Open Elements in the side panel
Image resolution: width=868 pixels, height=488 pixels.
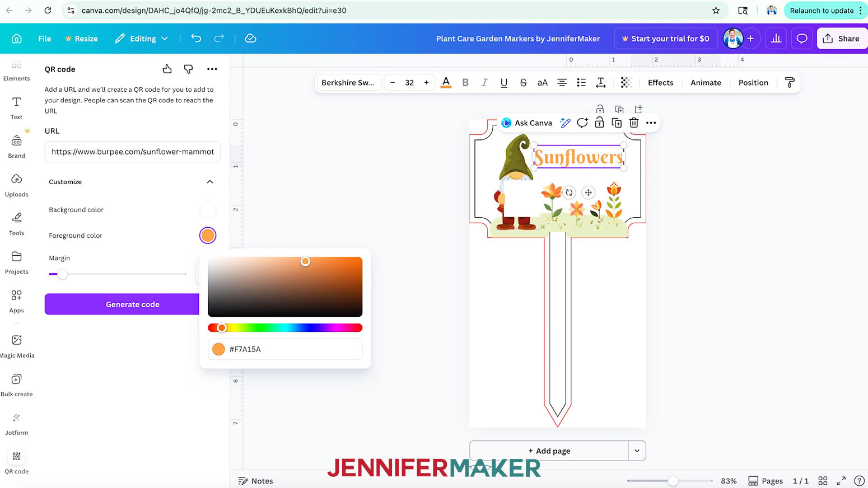(16, 71)
